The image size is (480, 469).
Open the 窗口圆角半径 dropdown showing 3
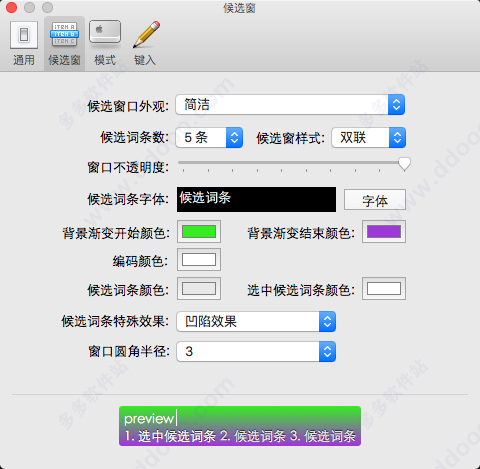click(x=256, y=351)
